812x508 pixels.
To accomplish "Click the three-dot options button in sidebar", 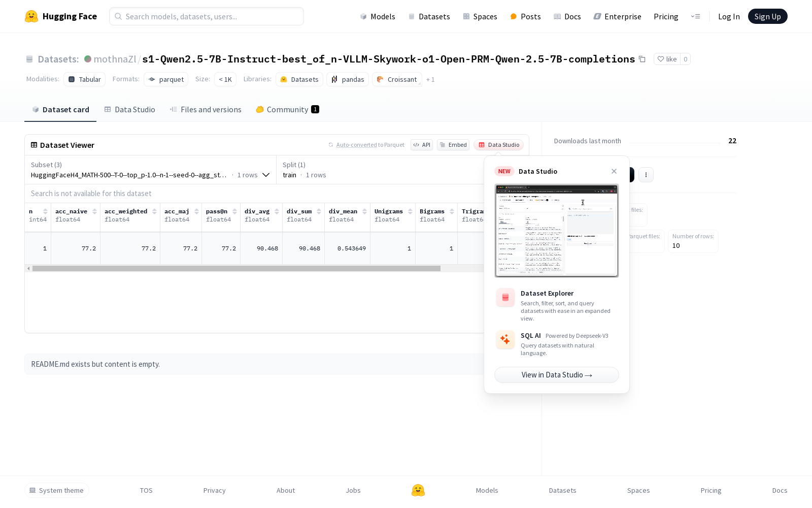I will [646, 175].
